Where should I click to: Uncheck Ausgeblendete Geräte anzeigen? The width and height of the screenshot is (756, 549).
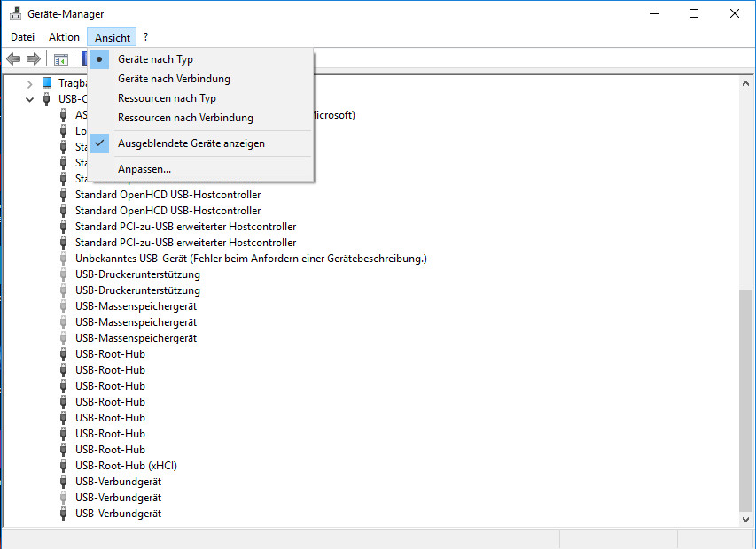pyautogui.click(x=191, y=143)
